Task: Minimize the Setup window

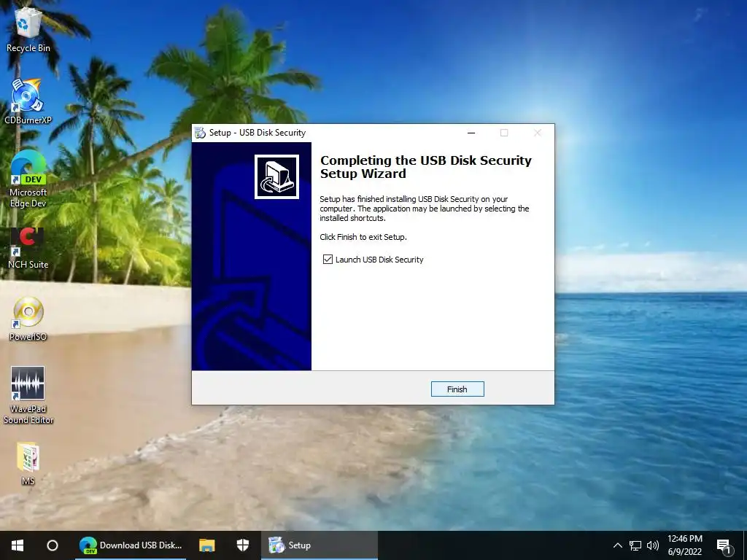Action: 471,133
